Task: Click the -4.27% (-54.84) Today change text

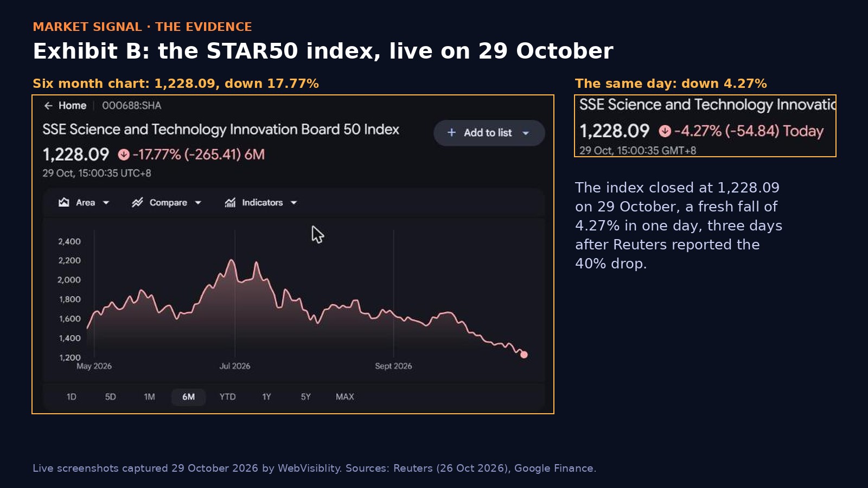Action: 749,131
